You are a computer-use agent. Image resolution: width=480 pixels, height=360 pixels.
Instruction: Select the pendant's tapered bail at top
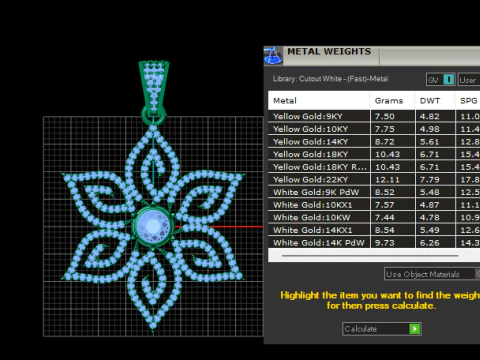tap(154, 87)
